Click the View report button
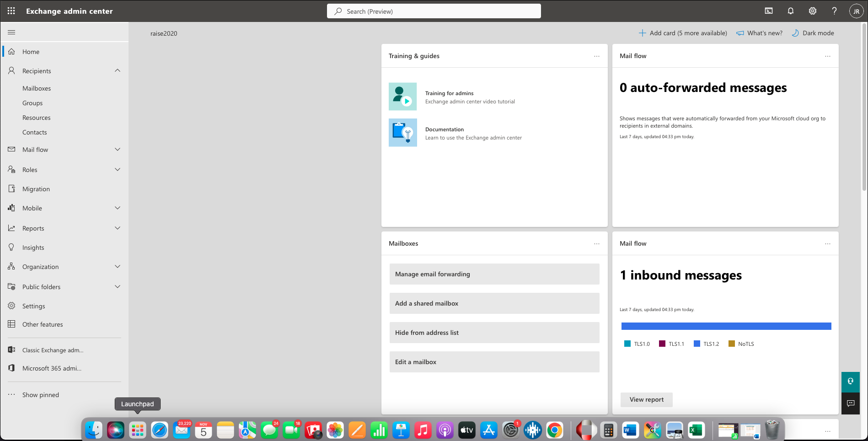 (646, 399)
